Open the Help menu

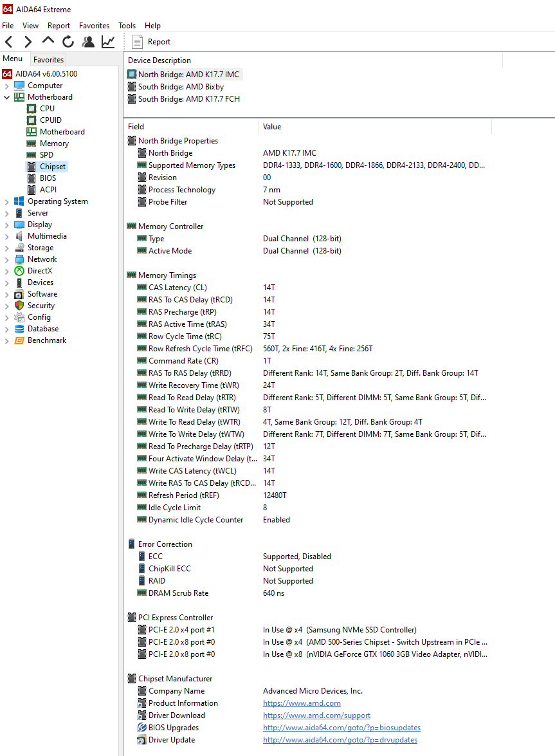coord(152,26)
